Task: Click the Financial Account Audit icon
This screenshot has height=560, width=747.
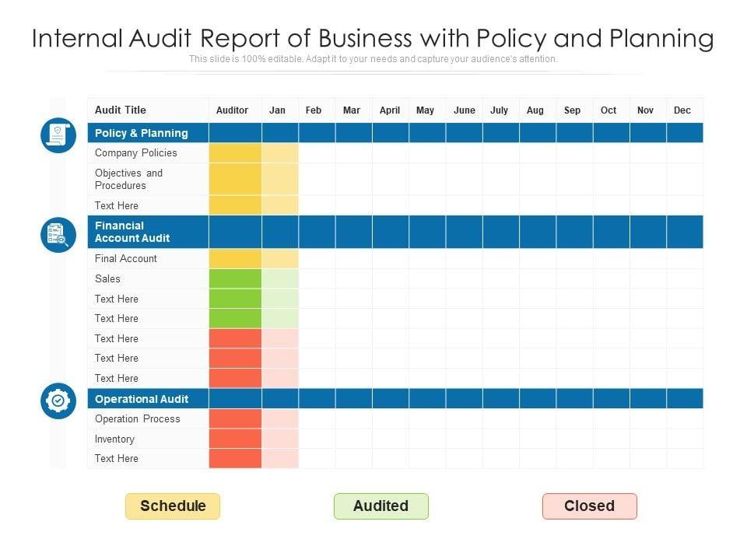Action: pos(58,234)
